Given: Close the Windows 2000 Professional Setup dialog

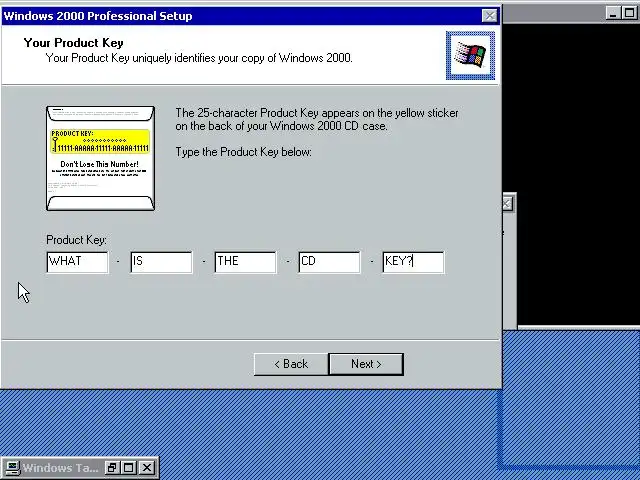Looking at the screenshot, I should click(489, 16).
